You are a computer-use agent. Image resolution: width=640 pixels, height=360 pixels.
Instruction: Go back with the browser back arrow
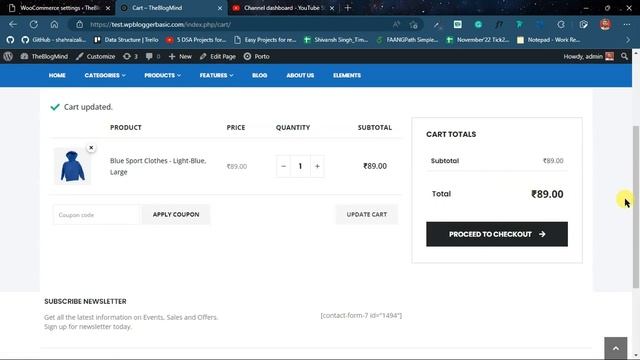[13, 24]
